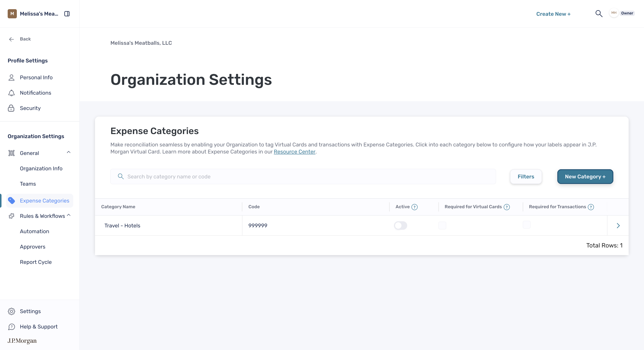Click New Category + button
644x350 pixels.
click(585, 177)
